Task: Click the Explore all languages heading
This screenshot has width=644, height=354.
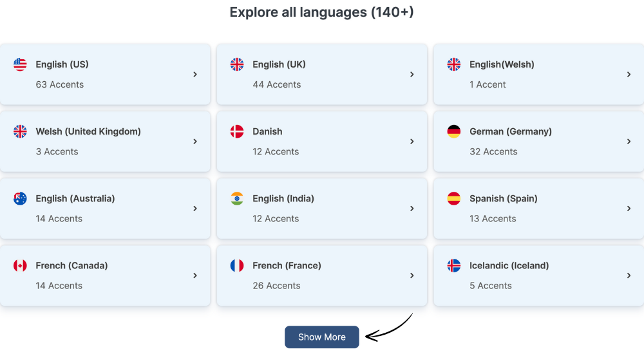Action: (x=321, y=12)
